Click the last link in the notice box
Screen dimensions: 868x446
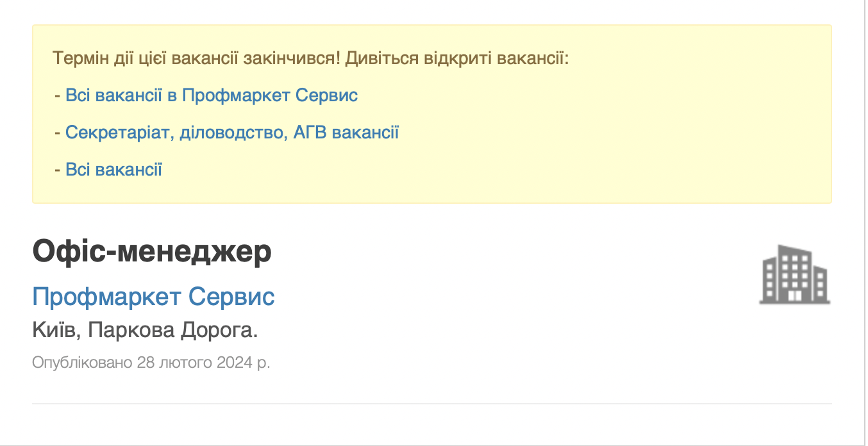click(113, 169)
